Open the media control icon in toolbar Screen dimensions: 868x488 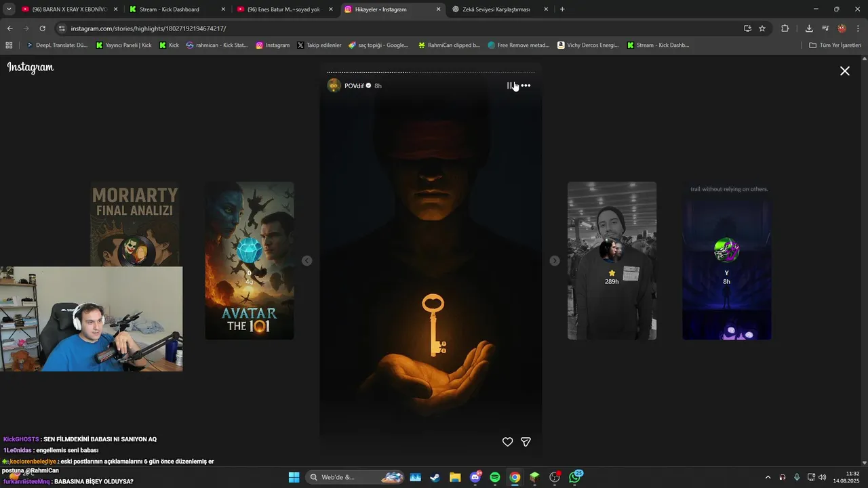pos(825,28)
